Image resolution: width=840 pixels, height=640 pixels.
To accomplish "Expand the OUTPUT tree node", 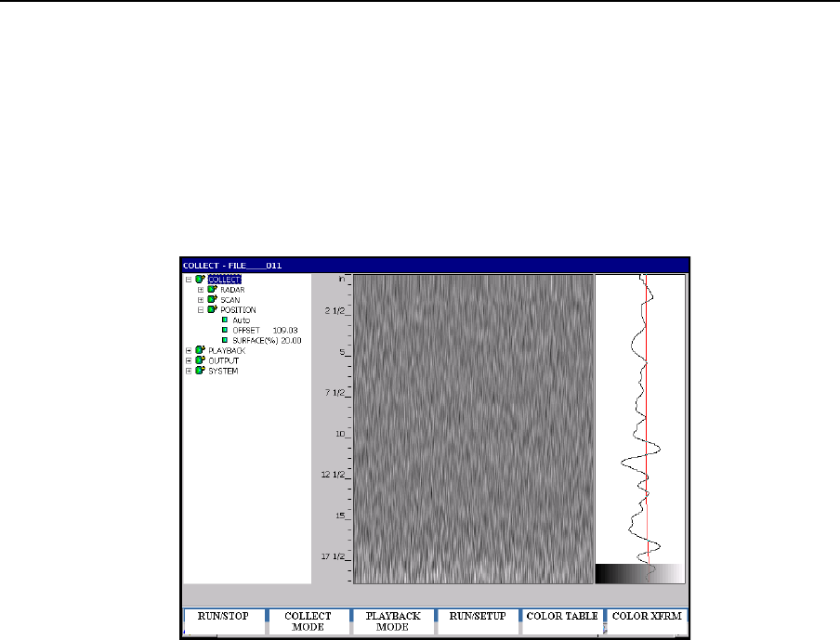I will tap(189, 361).
